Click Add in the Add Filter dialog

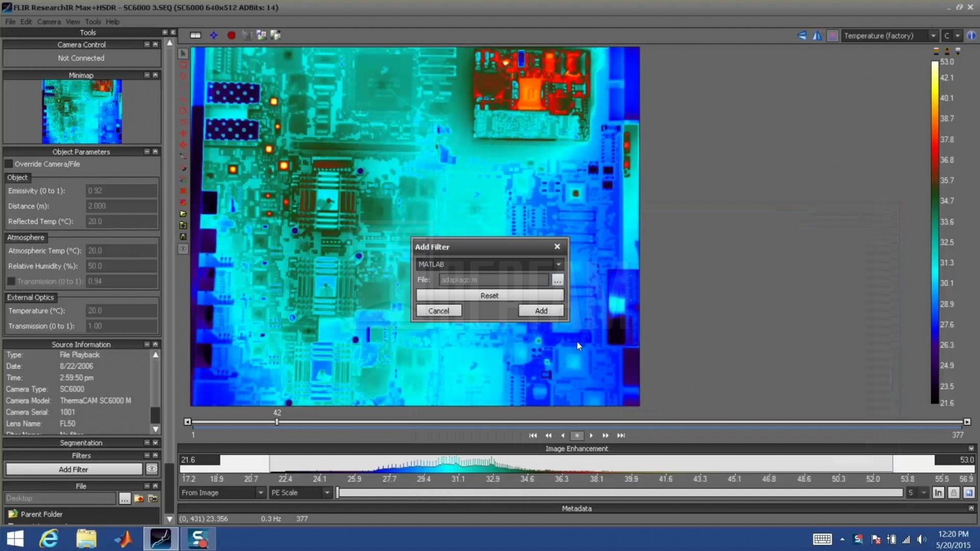pyautogui.click(x=541, y=311)
